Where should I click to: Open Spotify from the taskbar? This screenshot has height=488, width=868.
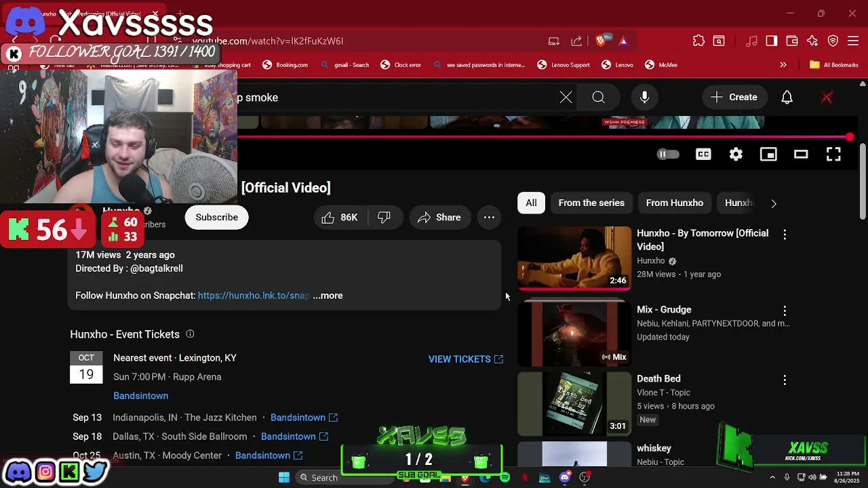[505, 478]
